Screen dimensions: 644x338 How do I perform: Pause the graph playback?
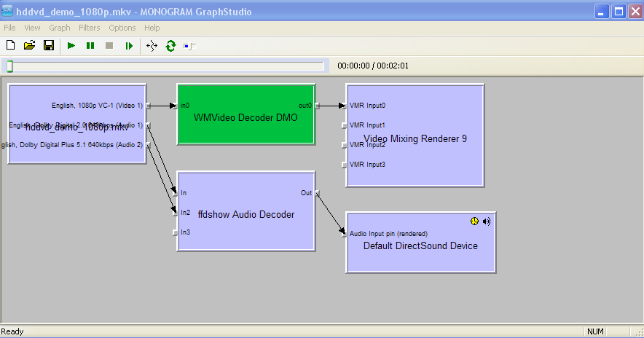coord(90,46)
